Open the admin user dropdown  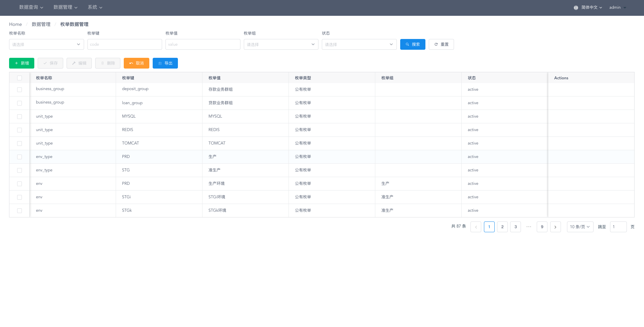617,7
